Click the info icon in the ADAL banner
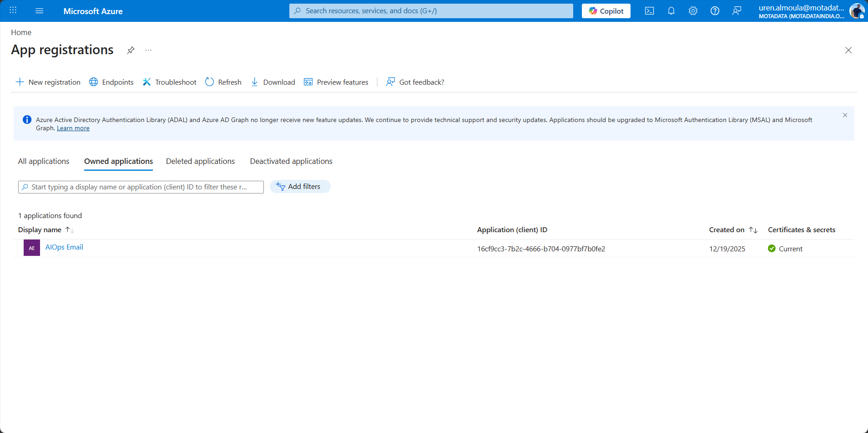The height and width of the screenshot is (433, 868). coord(27,120)
